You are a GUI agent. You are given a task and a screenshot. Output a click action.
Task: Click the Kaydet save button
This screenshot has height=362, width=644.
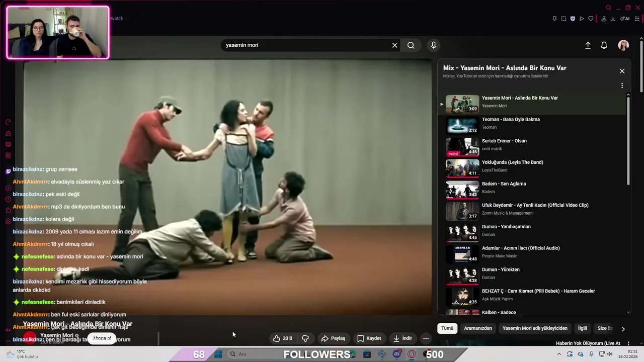point(369,338)
